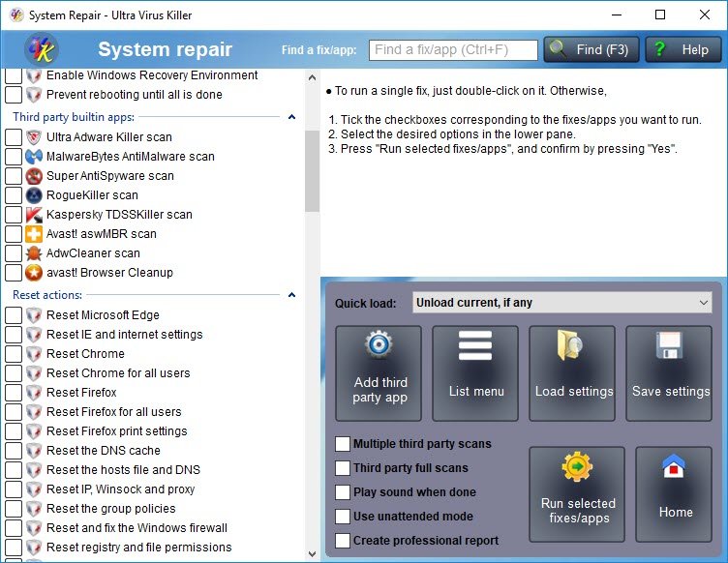
Task: Click the AdwCleaner scan bug icon
Action: [34, 253]
